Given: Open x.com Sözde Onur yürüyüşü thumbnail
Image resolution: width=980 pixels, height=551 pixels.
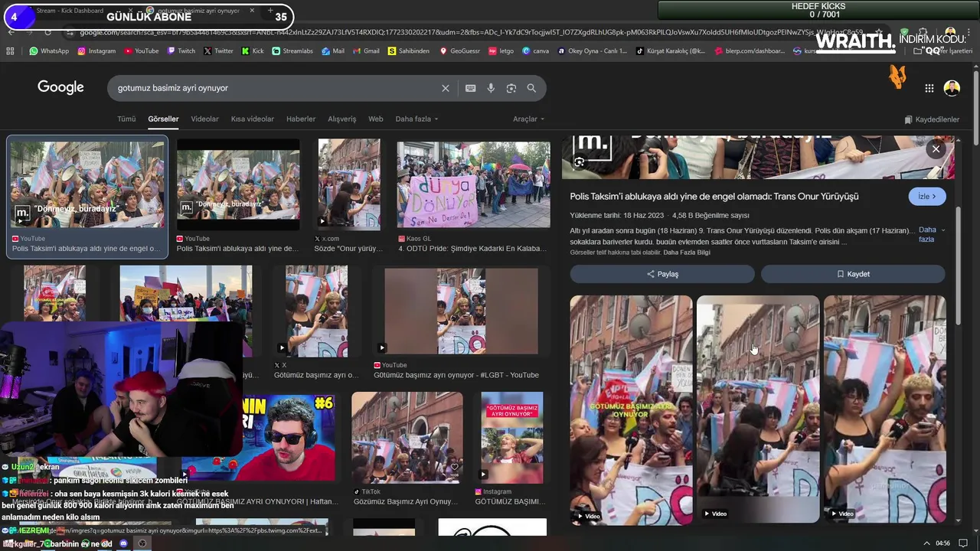Looking at the screenshot, I should click(349, 184).
